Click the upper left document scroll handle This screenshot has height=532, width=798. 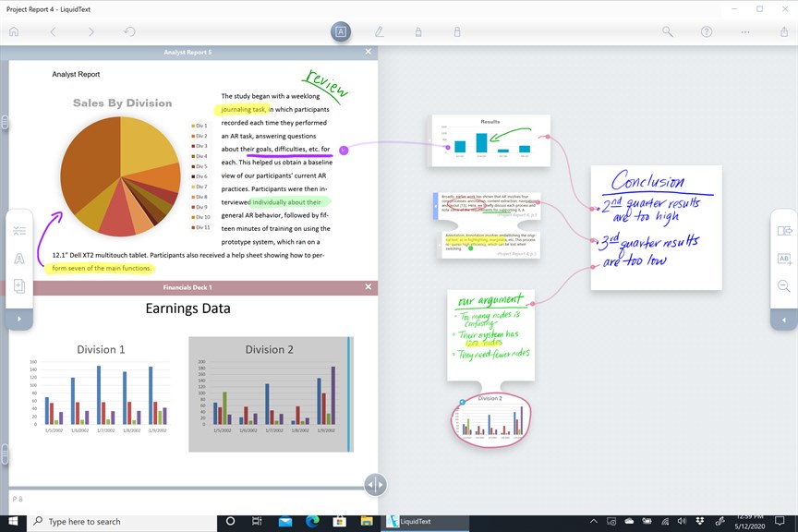[x=5, y=122]
